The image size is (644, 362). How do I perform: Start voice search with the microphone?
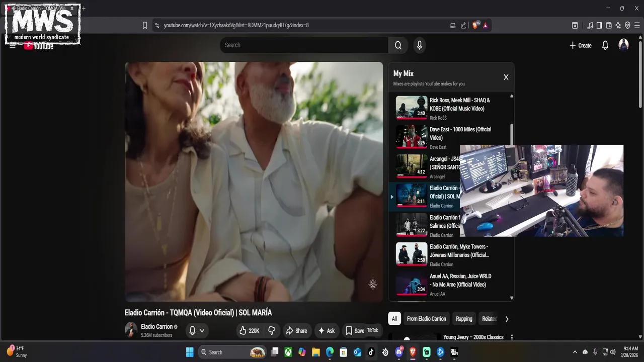tap(420, 45)
